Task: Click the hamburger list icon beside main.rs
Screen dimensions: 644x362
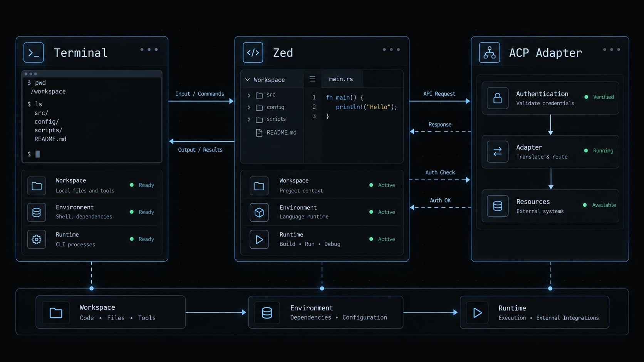Action: tap(312, 79)
